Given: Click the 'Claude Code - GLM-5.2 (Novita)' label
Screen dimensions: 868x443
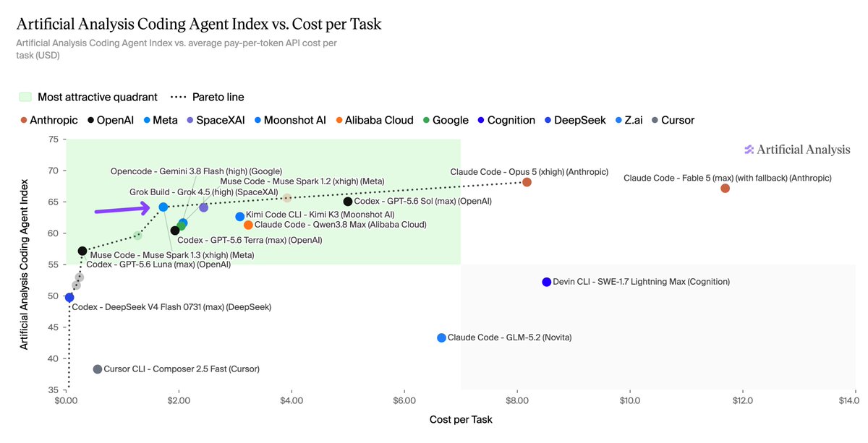Looking at the screenshot, I should (x=509, y=337).
